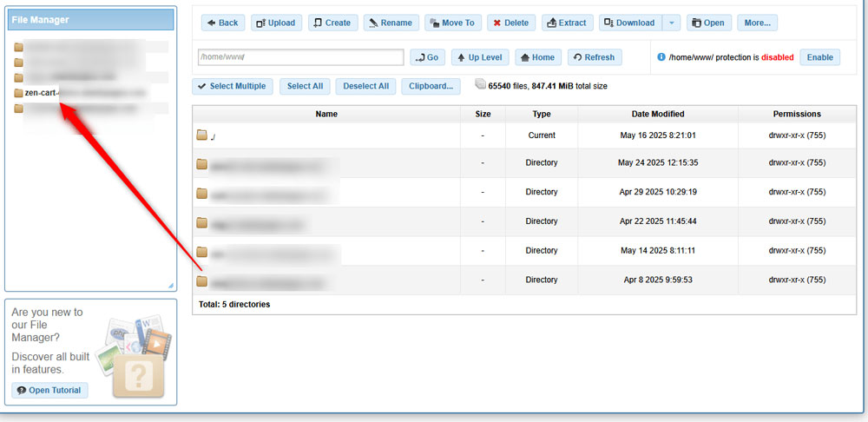Click Deselect All
This screenshot has width=868, height=422.
pos(366,86)
